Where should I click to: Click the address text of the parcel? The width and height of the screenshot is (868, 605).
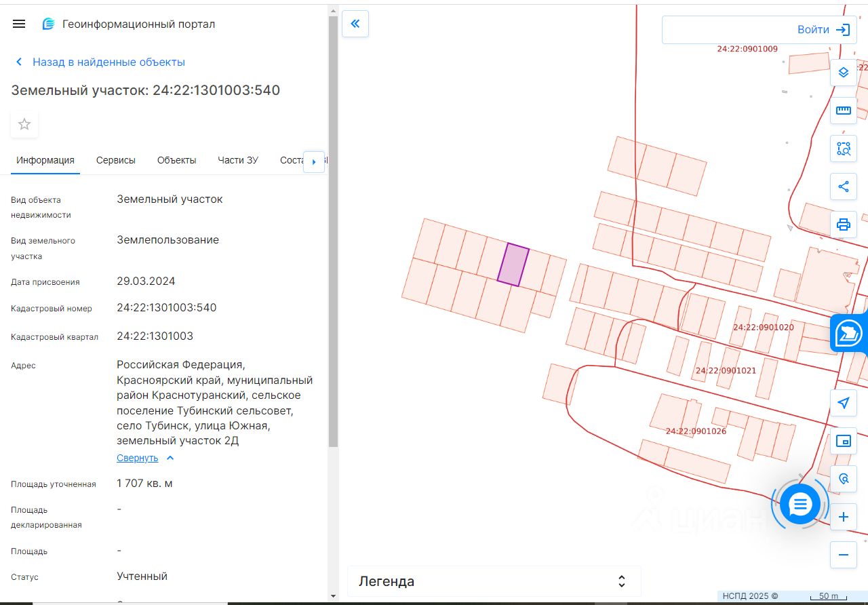click(215, 402)
